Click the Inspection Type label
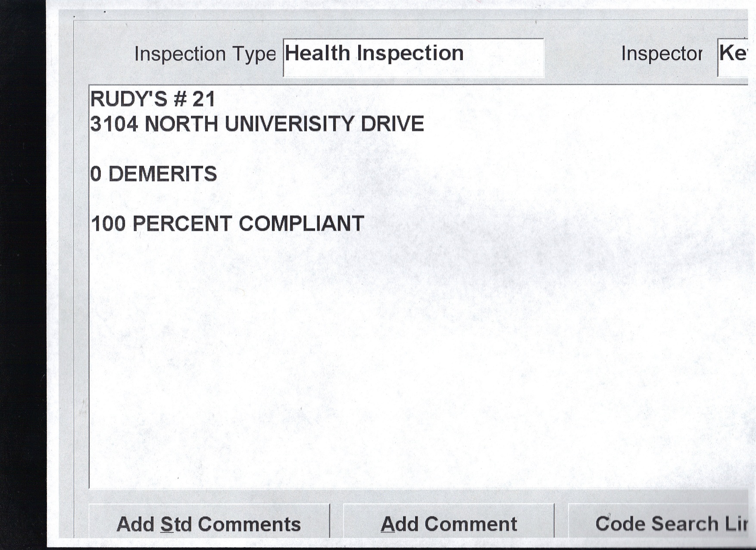 point(205,54)
